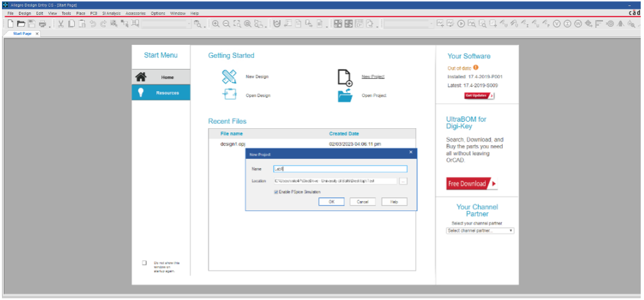The height and width of the screenshot is (300, 644).
Task: Click the Name text field in dialog
Action: tap(340, 169)
